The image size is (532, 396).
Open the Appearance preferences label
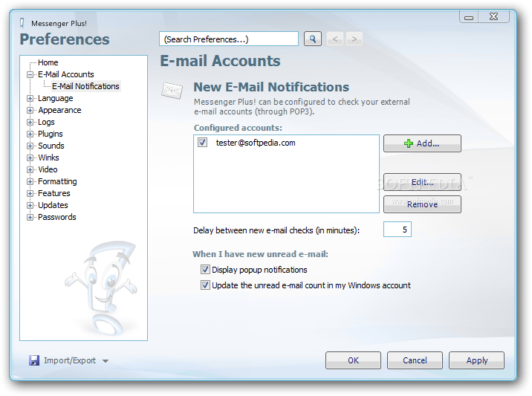(x=59, y=110)
